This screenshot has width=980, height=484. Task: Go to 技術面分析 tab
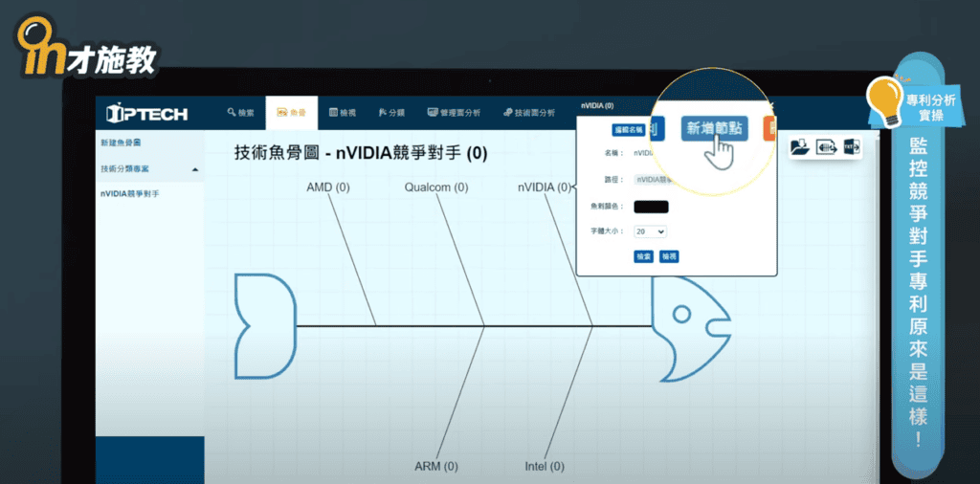coord(529,113)
